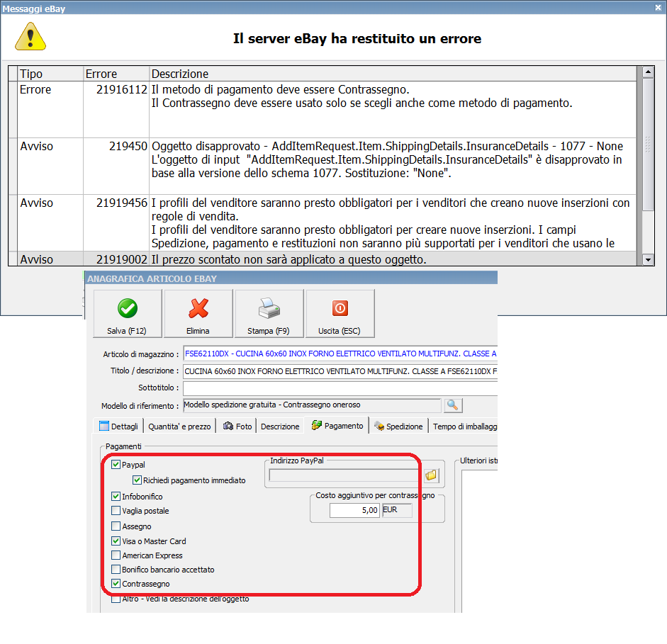Click the yellow folder icon beside Indirizzo PayPal
The image size is (667, 644).
(431, 475)
